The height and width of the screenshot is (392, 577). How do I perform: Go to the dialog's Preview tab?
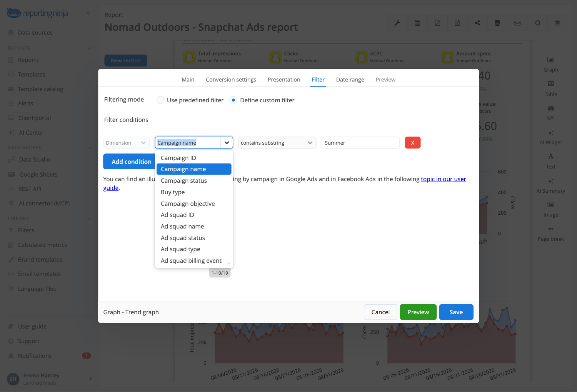coord(385,80)
